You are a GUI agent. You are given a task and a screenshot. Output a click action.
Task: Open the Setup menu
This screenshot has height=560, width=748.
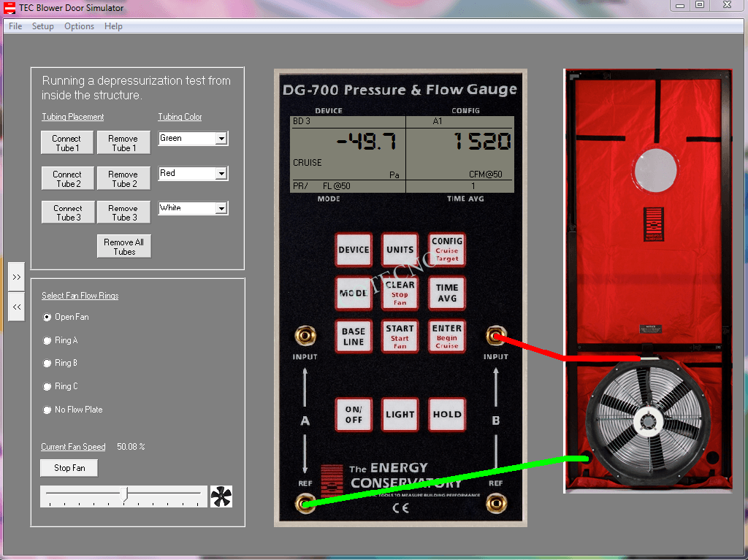click(x=43, y=26)
